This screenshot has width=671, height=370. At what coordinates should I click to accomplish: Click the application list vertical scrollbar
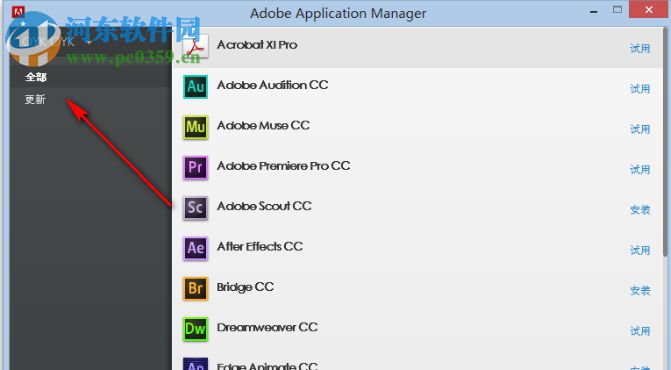tap(665, 143)
